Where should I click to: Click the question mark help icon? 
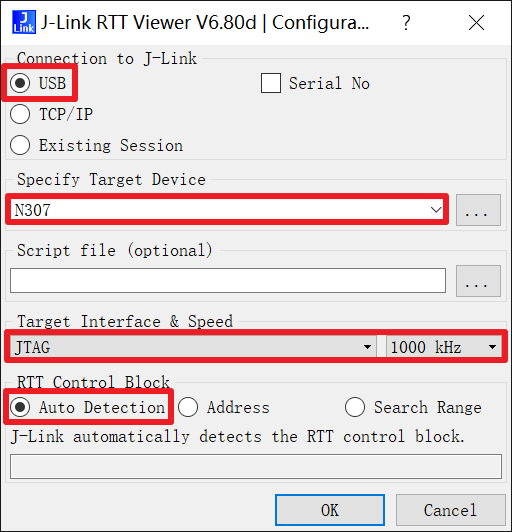tap(406, 23)
